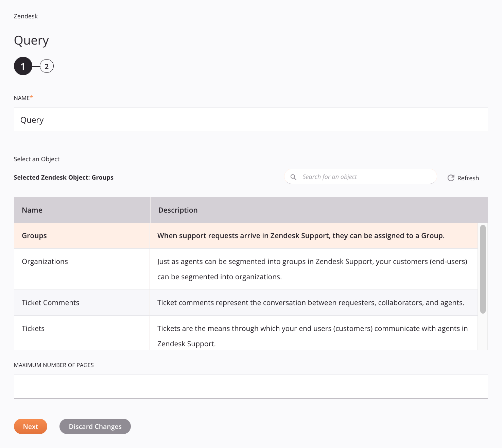502x448 pixels.
Task: Select the Organizations object row
Action: click(x=246, y=269)
